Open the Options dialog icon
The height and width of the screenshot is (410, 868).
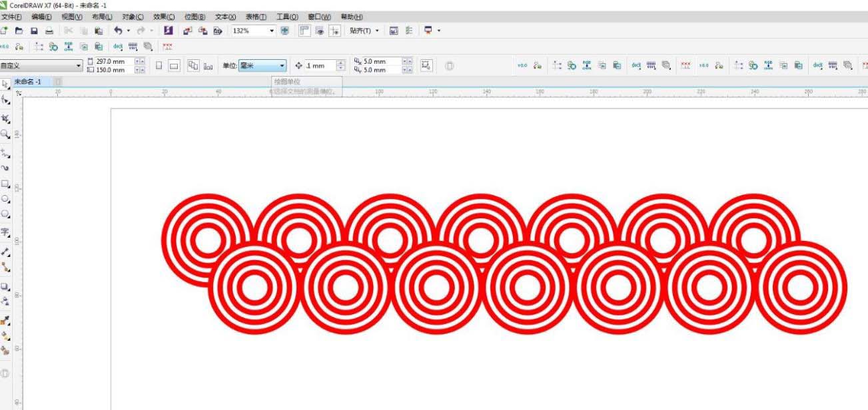[x=408, y=31]
